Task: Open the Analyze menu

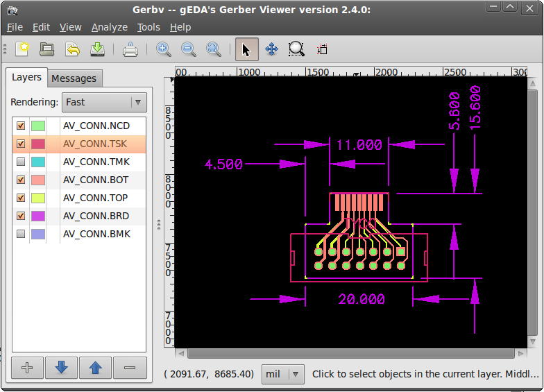Action: pos(109,27)
